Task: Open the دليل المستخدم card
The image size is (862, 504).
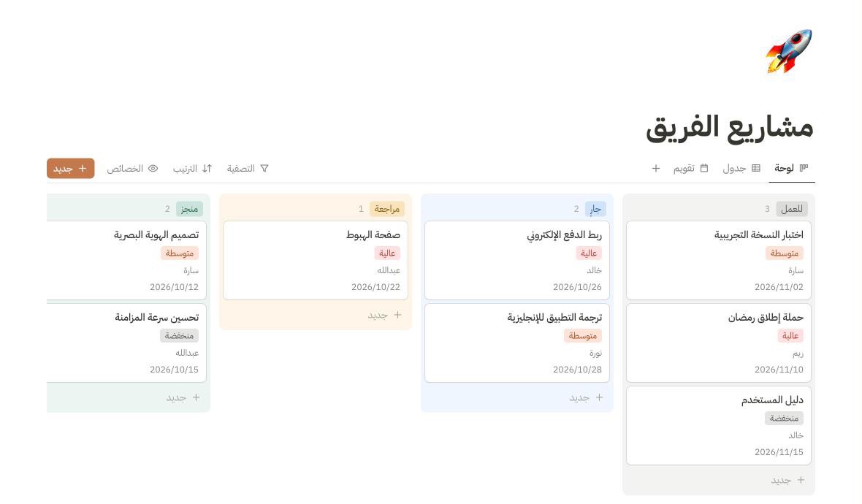Action: (x=719, y=425)
